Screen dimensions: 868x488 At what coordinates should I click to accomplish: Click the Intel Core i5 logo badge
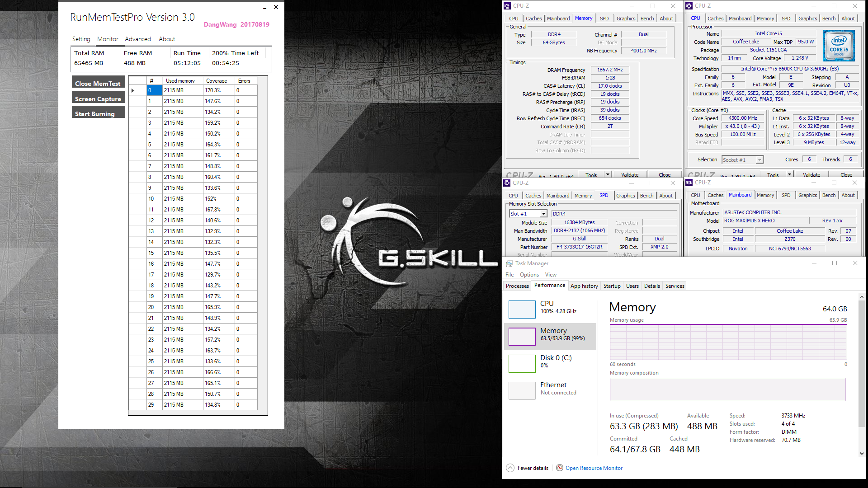(x=839, y=46)
